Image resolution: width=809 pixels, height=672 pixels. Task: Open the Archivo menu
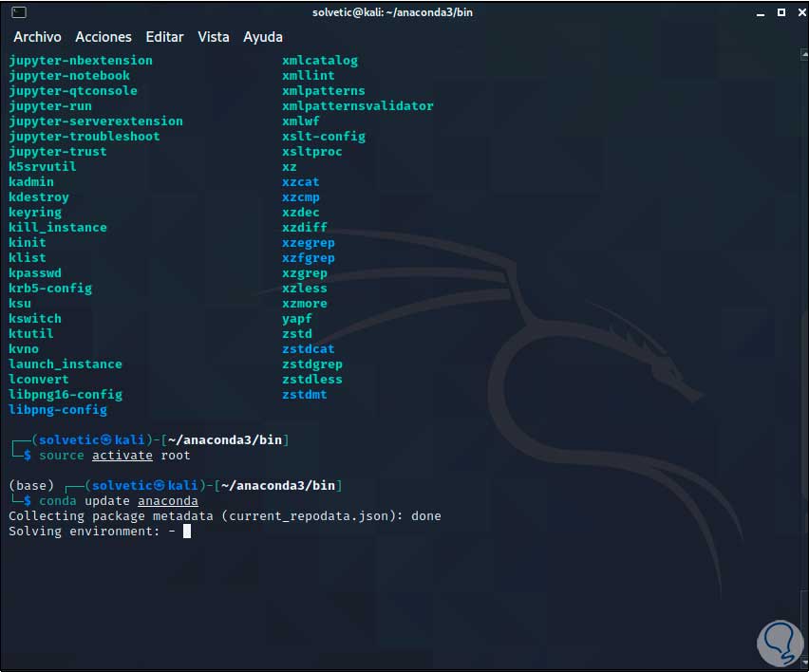[x=37, y=37]
